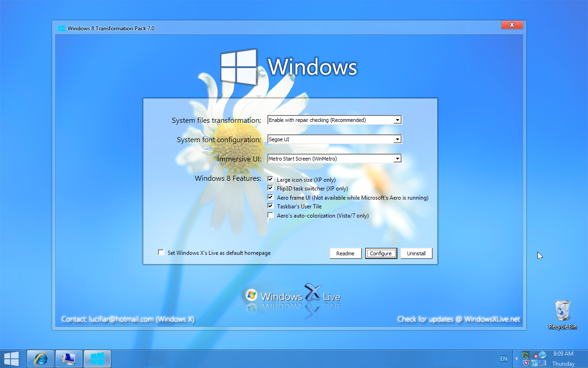
Task: Close the Transformation Pack window
Action: pyautogui.click(x=511, y=25)
